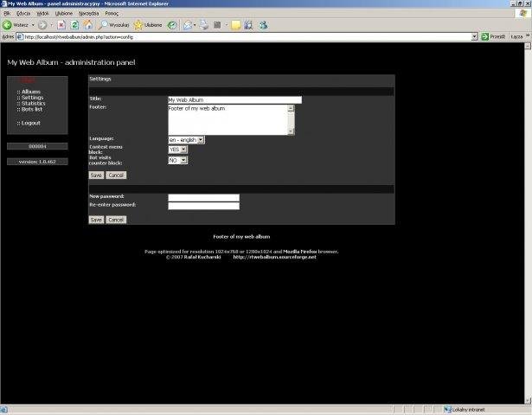This screenshot has height=415, width=532.
Task: Open the Settings sidebar link
Action: (x=32, y=98)
